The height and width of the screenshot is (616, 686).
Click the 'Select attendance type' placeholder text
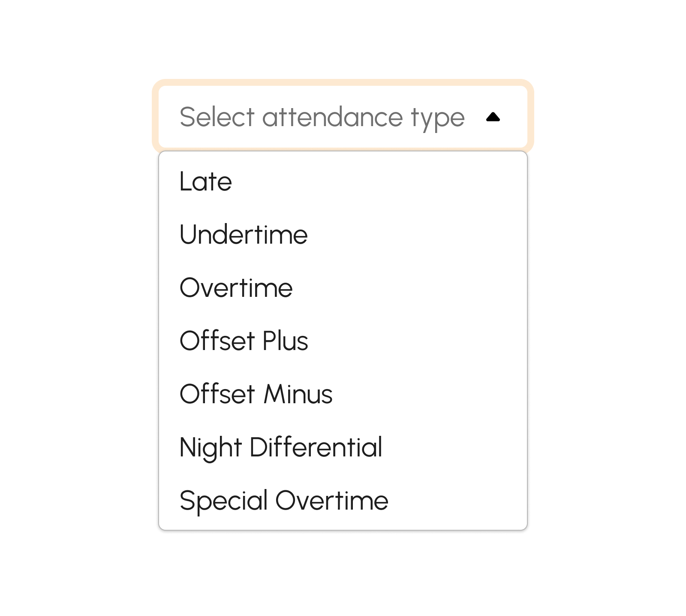pos(322,117)
